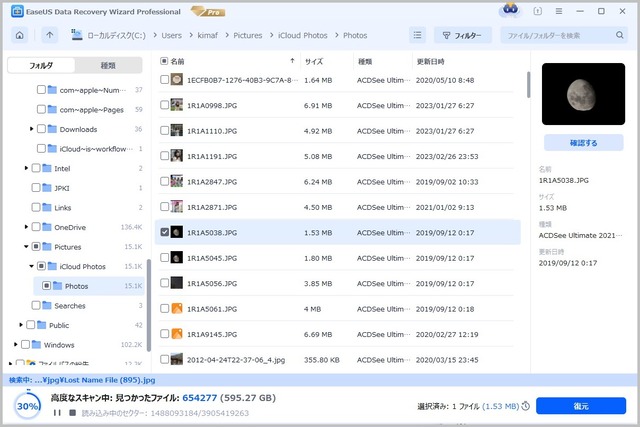The width and height of the screenshot is (640, 427).
Task: Open the moon preview thumbnail
Action: 583,94
